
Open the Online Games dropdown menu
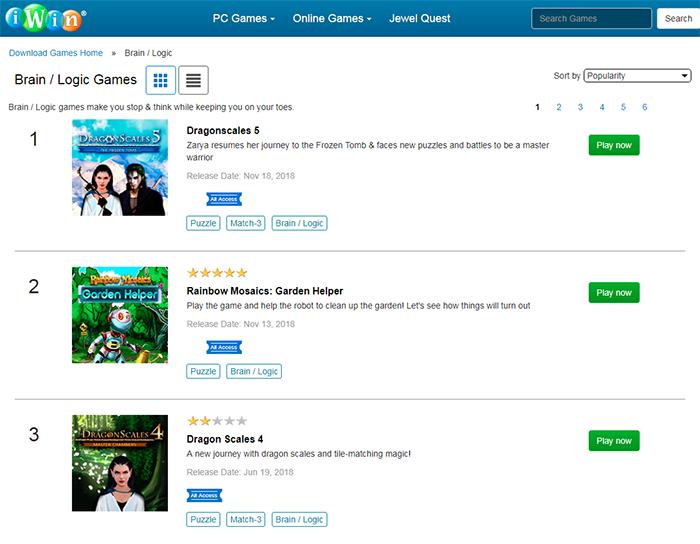pyautogui.click(x=332, y=18)
